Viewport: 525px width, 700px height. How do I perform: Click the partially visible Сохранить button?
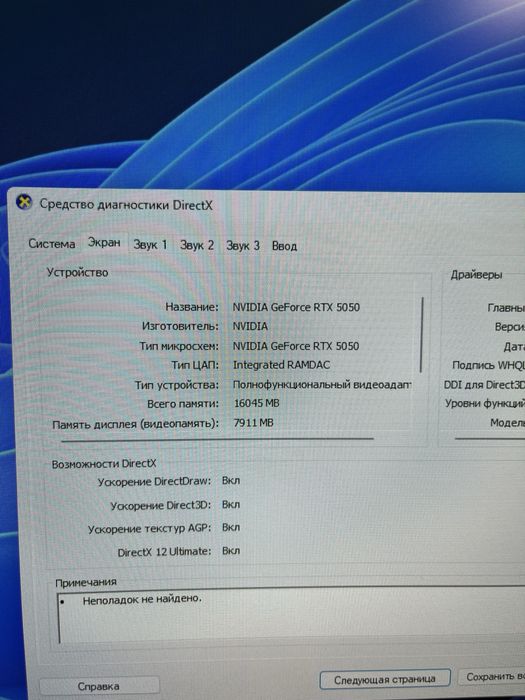pyautogui.click(x=491, y=677)
